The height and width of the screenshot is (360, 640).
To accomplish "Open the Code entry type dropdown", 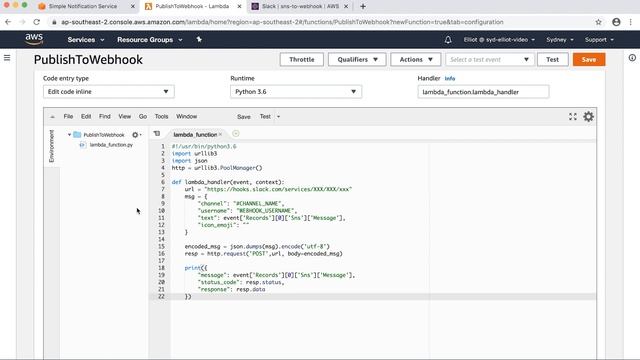I will (109, 92).
